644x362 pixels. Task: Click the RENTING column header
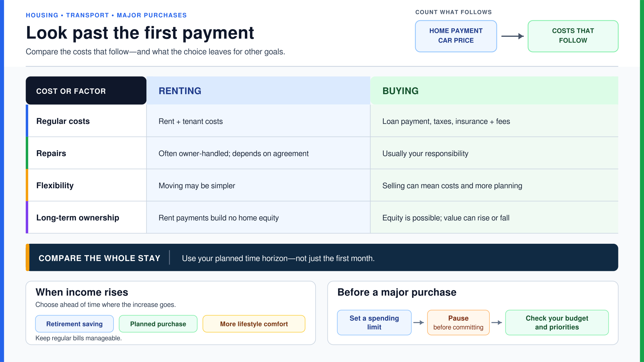pos(258,91)
